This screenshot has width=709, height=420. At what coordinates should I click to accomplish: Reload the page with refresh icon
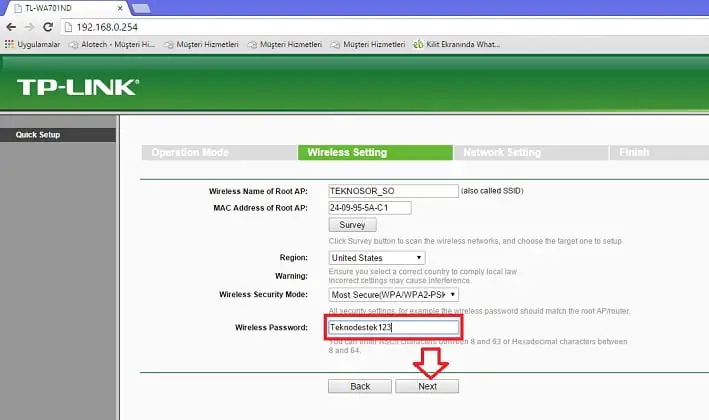click(48, 27)
